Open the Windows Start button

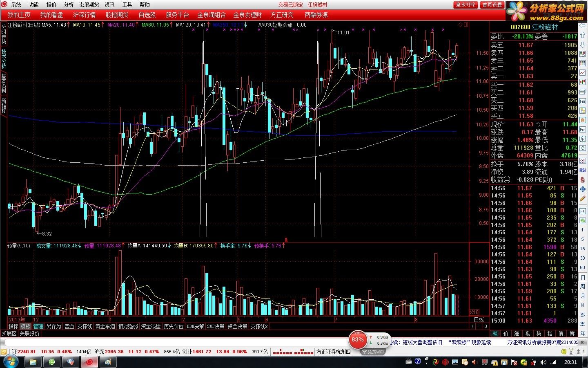(x=11, y=362)
